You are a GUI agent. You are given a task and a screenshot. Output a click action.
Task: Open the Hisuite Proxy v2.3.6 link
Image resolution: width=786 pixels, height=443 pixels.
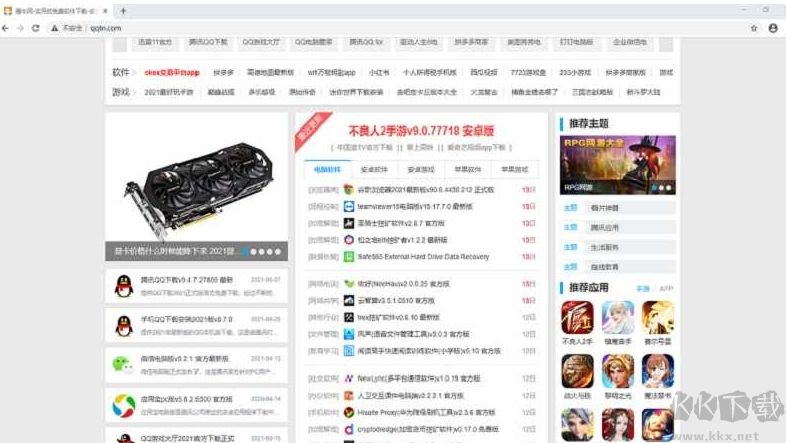point(426,412)
